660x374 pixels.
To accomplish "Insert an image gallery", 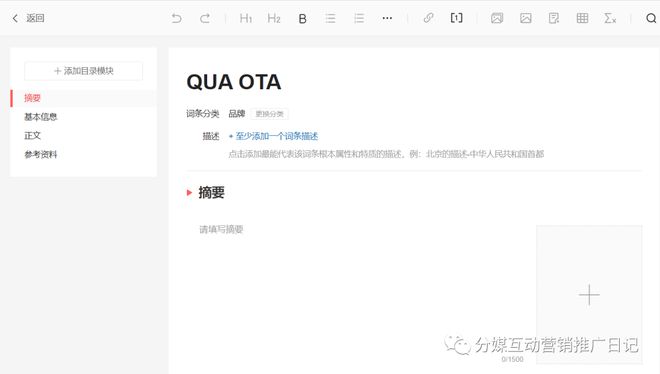I will click(497, 18).
